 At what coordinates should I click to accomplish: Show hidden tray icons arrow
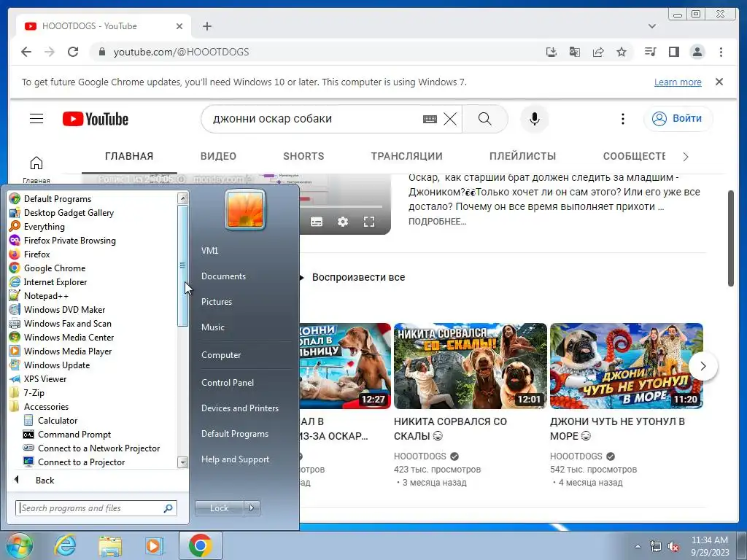tap(638, 546)
